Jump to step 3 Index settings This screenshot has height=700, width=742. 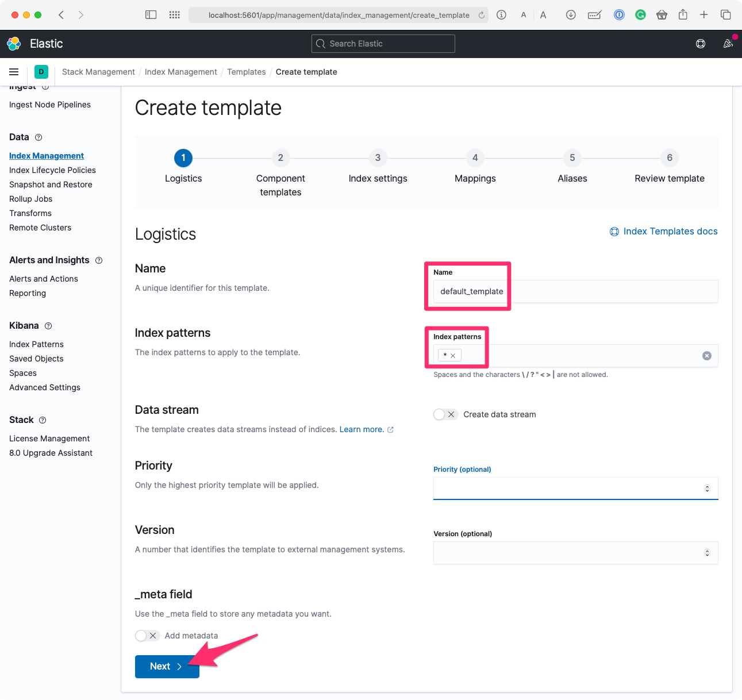tap(378, 158)
